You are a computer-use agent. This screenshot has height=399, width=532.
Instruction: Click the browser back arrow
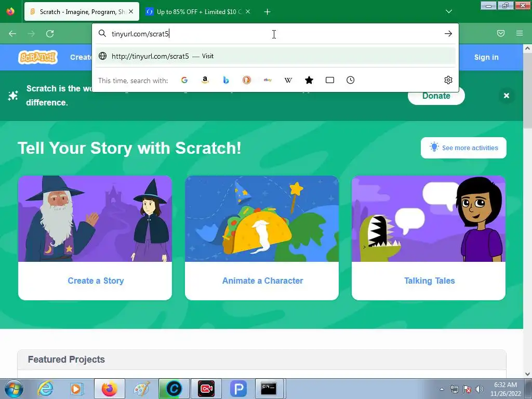click(x=12, y=34)
